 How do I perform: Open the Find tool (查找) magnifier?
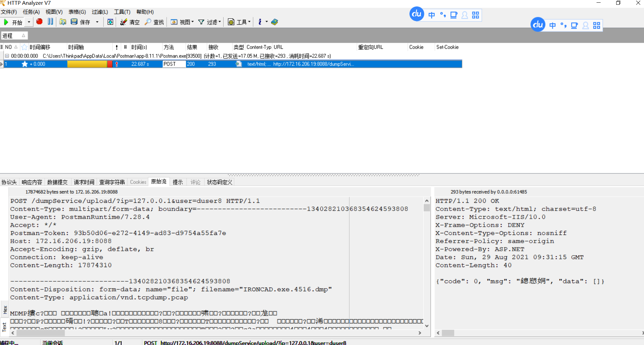coord(147,22)
